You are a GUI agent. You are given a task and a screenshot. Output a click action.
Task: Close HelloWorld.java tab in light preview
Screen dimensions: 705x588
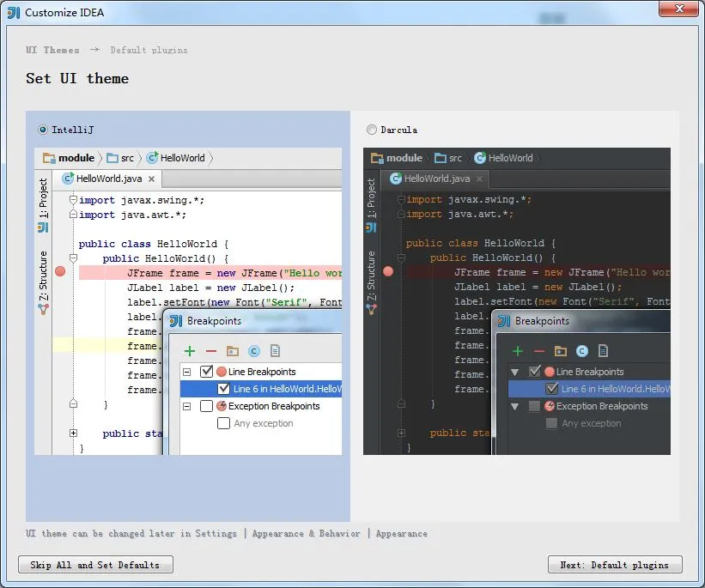pos(151,179)
